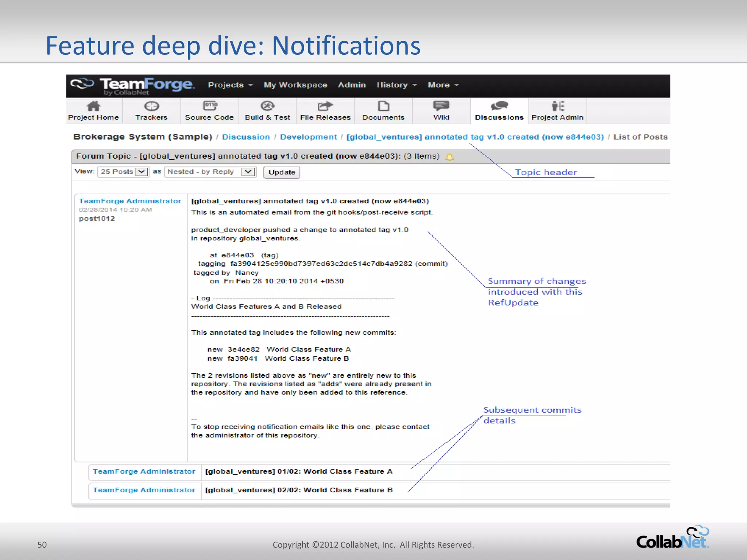Open the 25 Posts view dropdown
The image size is (747, 560).
click(124, 172)
